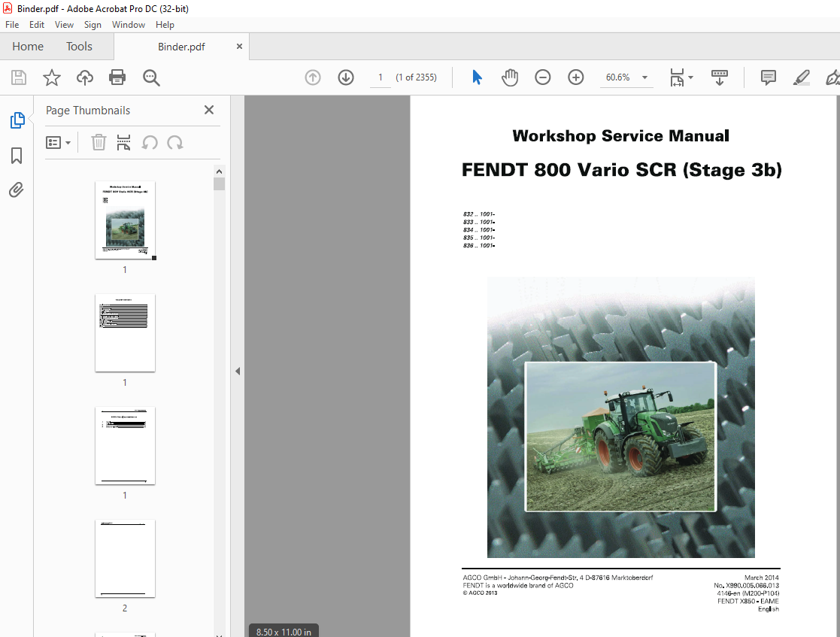Open the find text magnifier tool

click(x=151, y=77)
